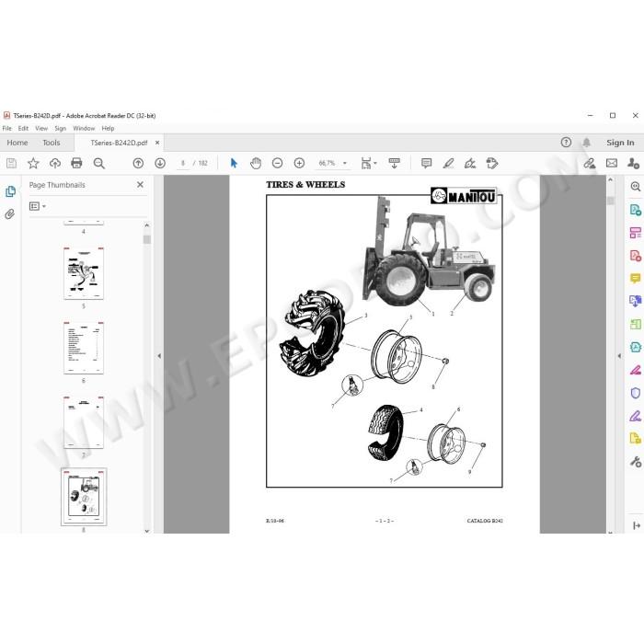This screenshot has height=644, width=644.
Task: Open the More Tools wrench icon
Action: (635, 462)
